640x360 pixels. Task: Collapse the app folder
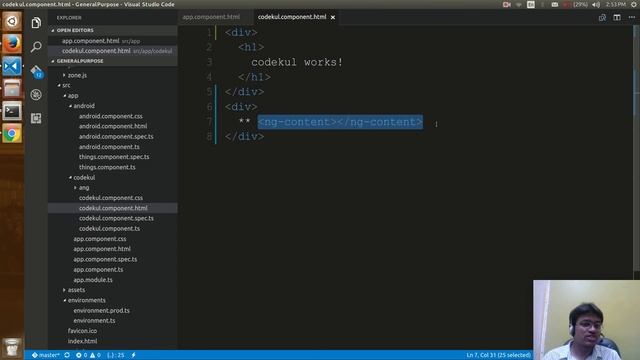tap(73, 96)
